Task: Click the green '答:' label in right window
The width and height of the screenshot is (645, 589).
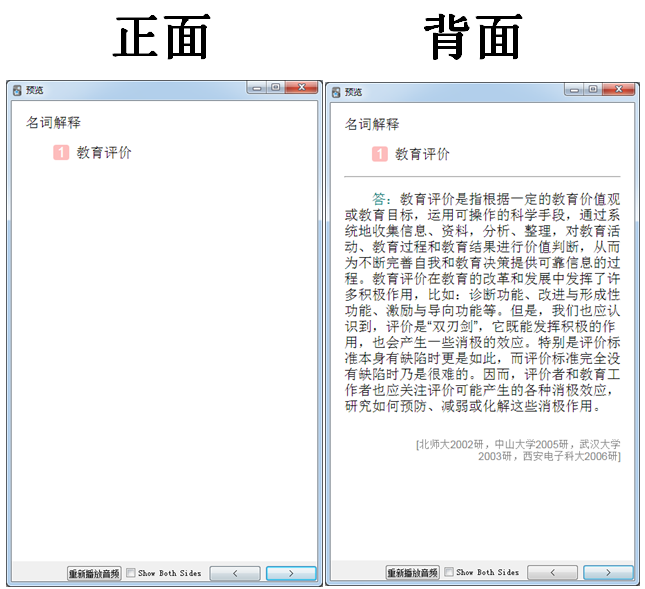Action: [x=381, y=199]
